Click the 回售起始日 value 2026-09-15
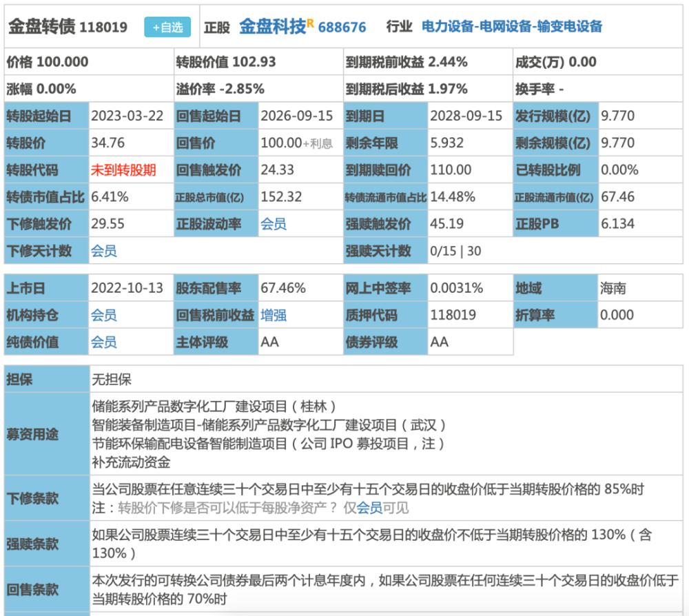 tap(296, 116)
